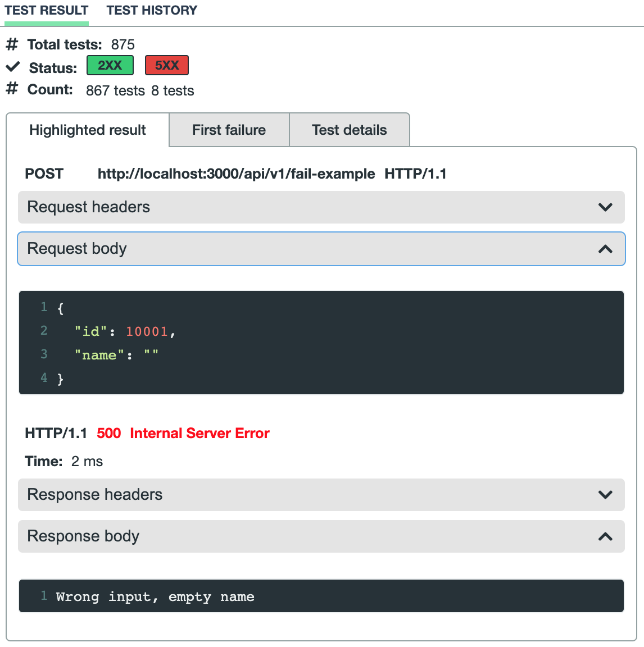
Task: Select the TEST RESULT tab
Action: [x=47, y=10]
